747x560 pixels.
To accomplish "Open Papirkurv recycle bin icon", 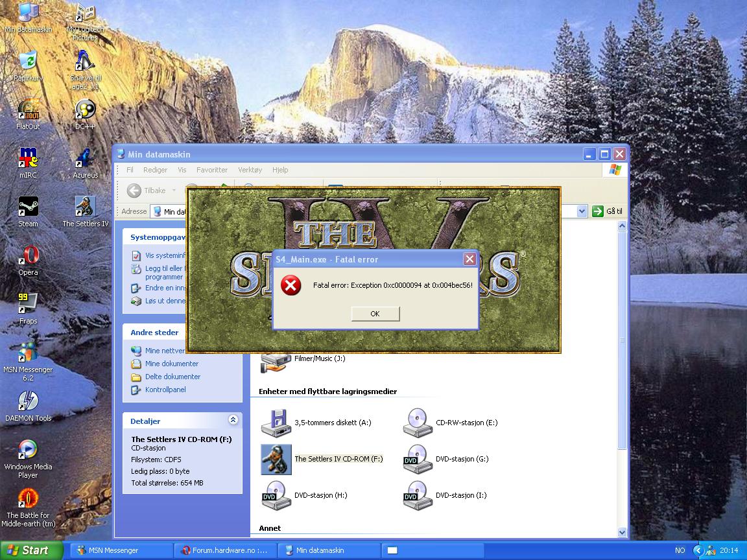I will 28,65.
